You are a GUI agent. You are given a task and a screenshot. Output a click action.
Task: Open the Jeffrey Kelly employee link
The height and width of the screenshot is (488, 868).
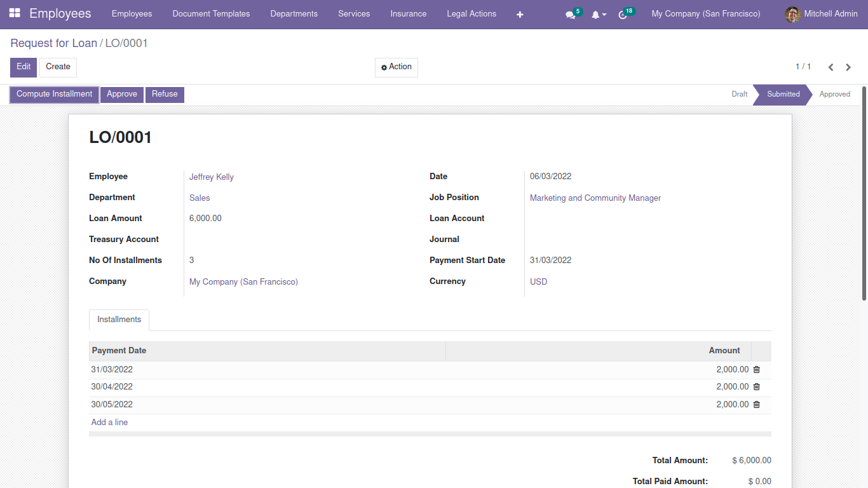(211, 177)
